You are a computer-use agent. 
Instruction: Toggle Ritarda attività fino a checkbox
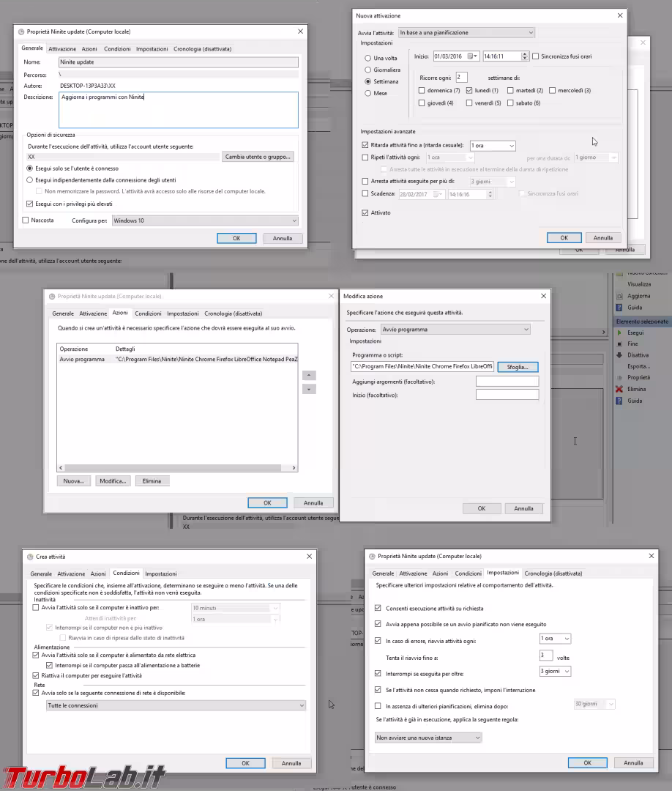(365, 145)
